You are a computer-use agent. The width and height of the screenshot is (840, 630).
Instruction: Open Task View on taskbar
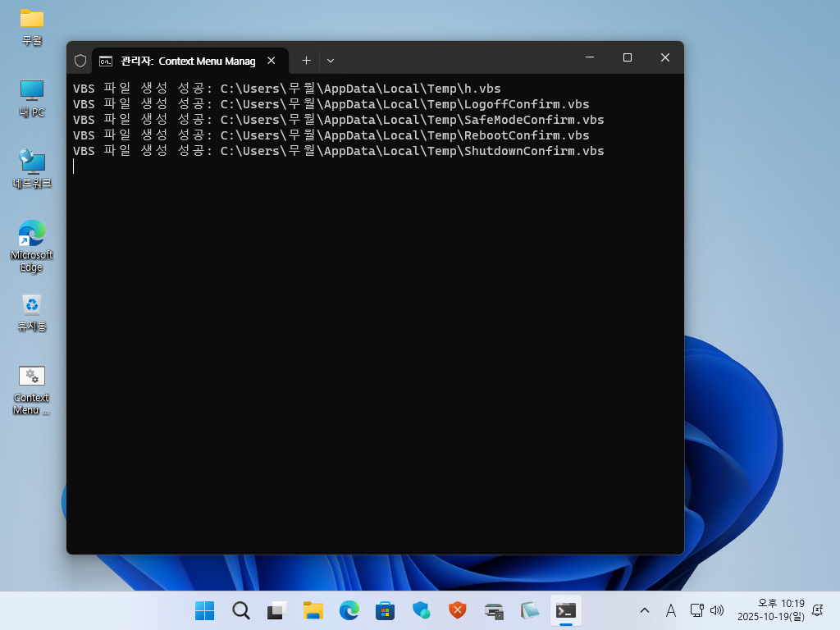pos(277,610)
